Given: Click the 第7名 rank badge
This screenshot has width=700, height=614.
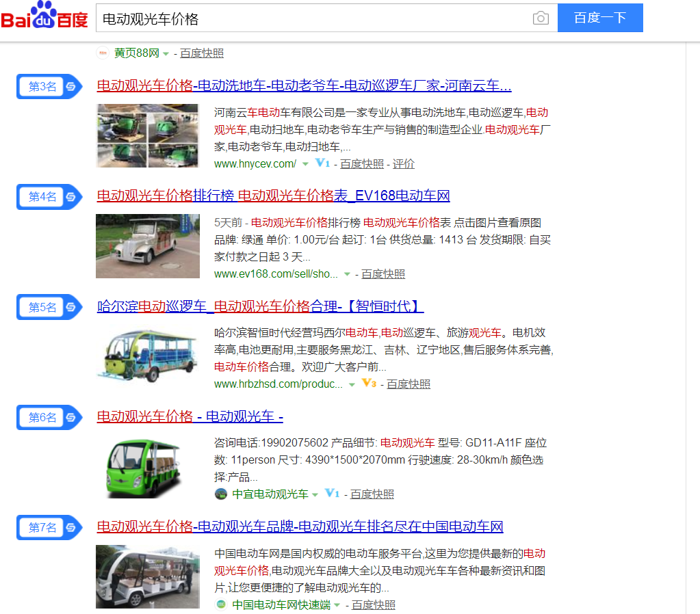Looking at the screenshot, I should [49, 527].
